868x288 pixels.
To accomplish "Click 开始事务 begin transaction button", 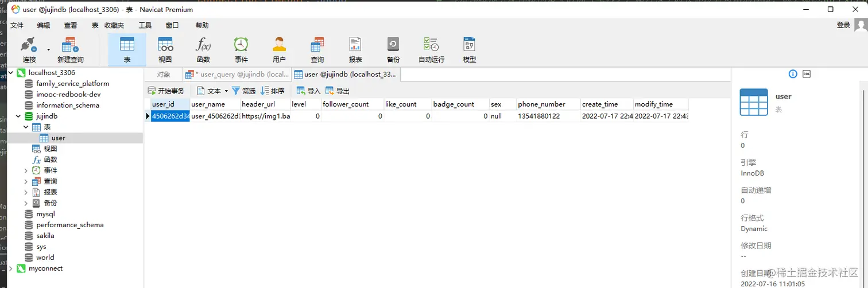I will 166,91.
